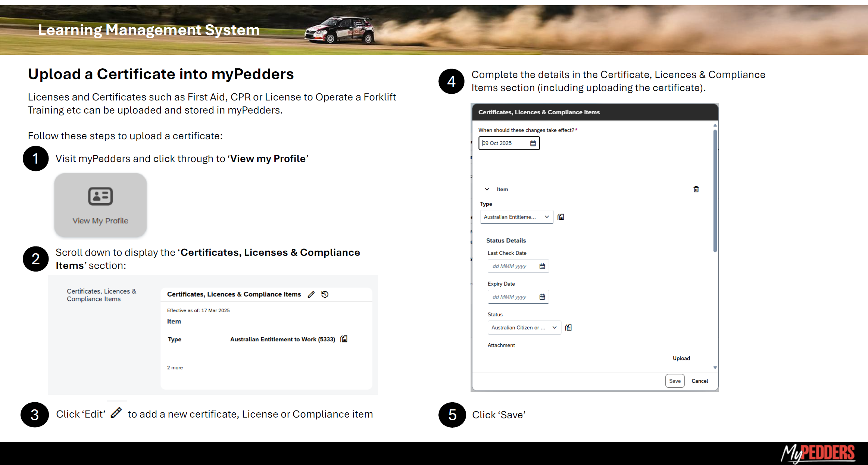Click details icon beside Status dropdown

point(568,328)
